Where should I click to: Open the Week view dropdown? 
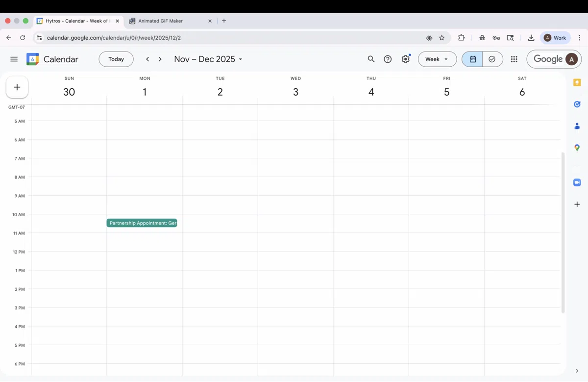tap(437, 59)
